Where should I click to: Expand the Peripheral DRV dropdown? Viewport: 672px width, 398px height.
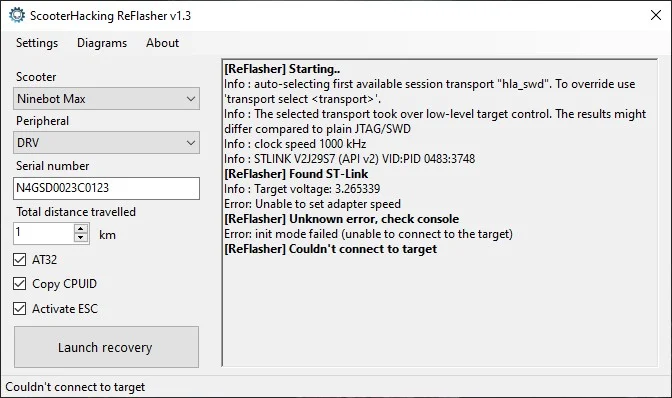point(106,143)
